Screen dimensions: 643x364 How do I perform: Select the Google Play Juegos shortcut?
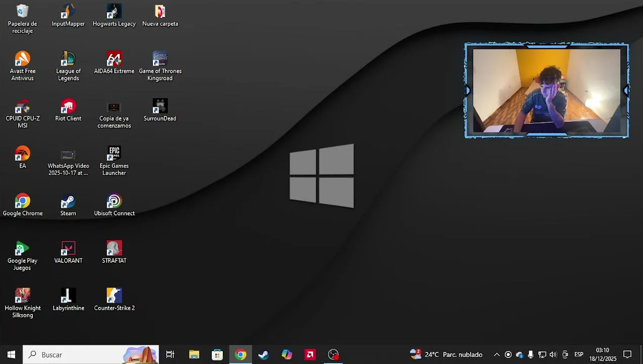click(x=22, y=256)
